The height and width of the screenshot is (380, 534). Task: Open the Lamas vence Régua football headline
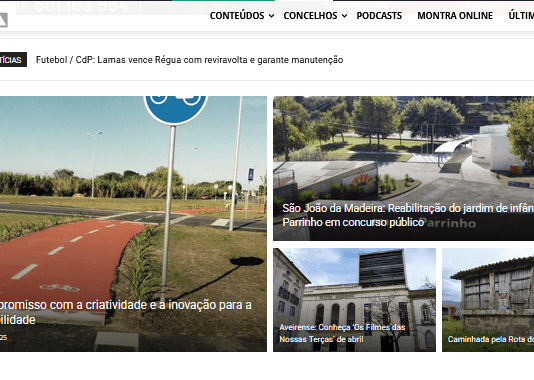click(x=189, y=60)
